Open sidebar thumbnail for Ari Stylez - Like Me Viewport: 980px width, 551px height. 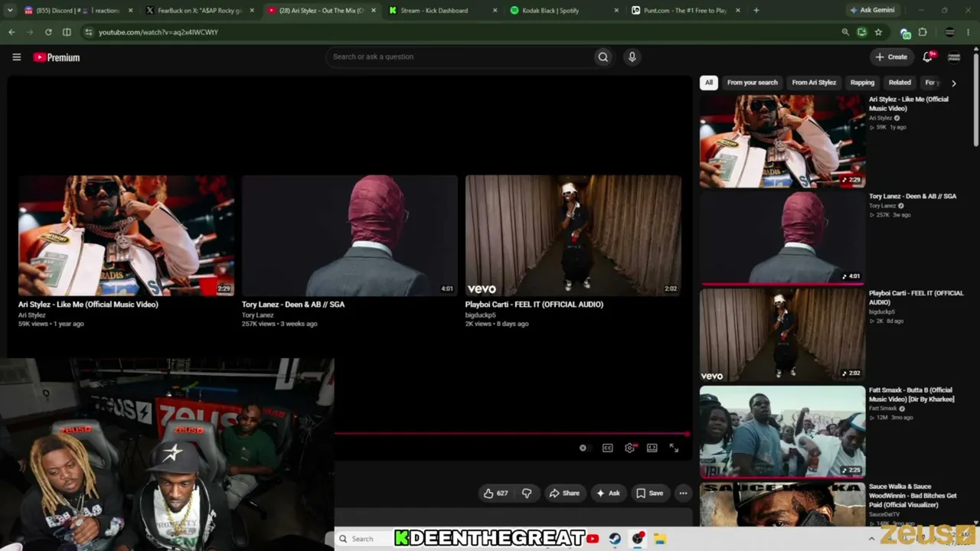tap(782, 141)
